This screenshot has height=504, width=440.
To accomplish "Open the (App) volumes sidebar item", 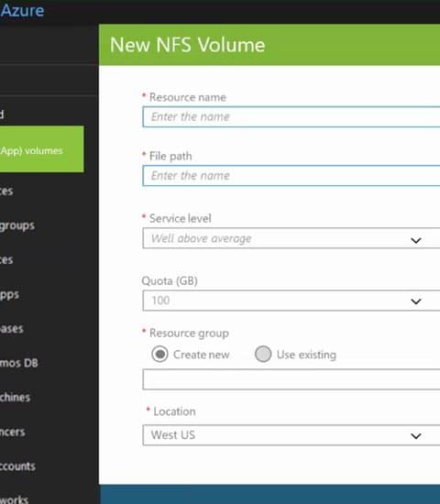I will [x=42, y=148].
